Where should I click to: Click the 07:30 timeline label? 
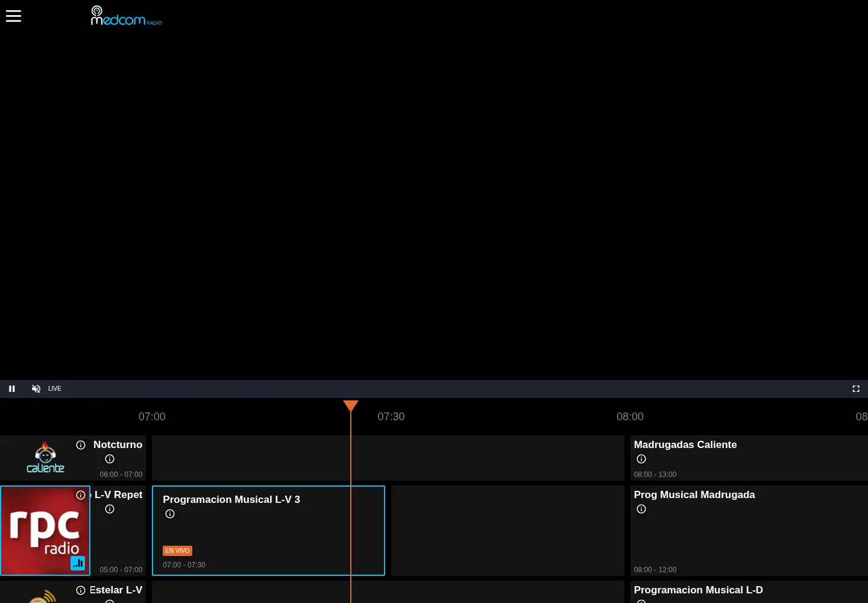coord(391,417)
